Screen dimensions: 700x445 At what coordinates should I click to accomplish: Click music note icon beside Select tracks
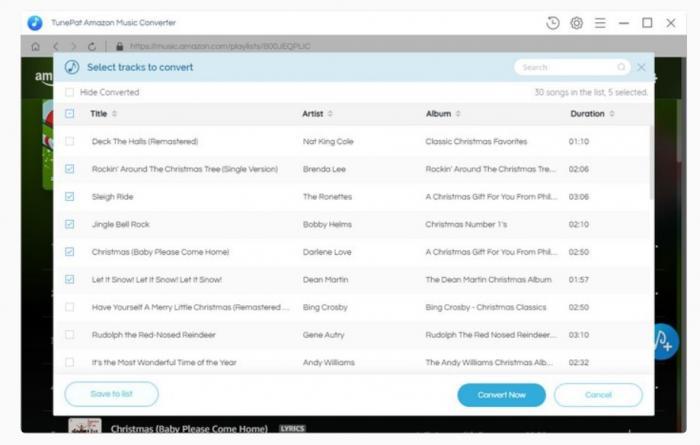click(x=72, y=67)
